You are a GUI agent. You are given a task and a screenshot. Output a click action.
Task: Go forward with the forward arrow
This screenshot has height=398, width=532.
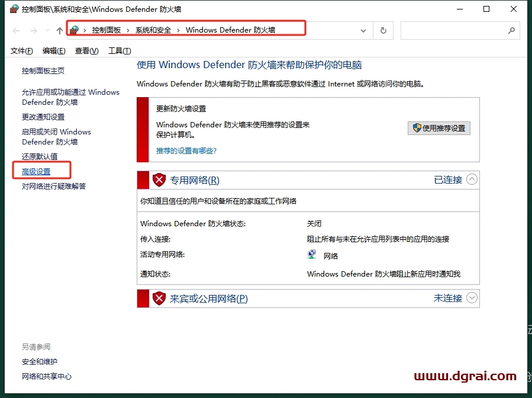click(x=33, y=31)
